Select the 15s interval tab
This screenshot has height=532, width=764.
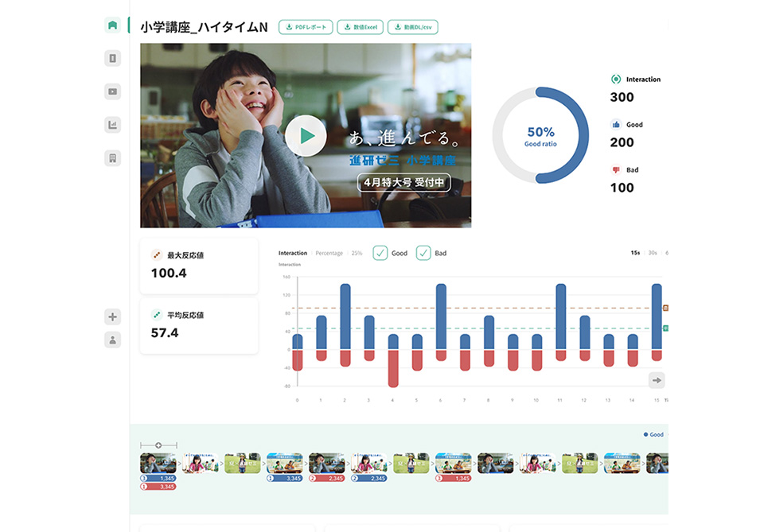click(635, 253)
